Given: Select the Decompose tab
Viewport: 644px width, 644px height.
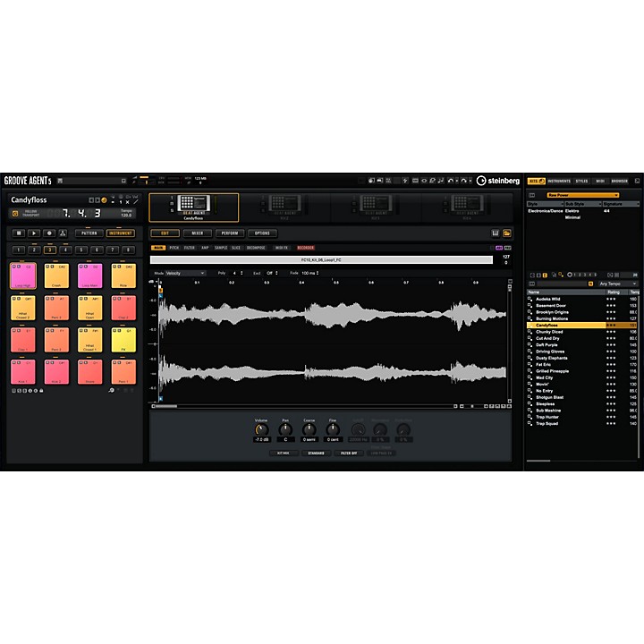Looking at the screenshot, I should point(256,248).
